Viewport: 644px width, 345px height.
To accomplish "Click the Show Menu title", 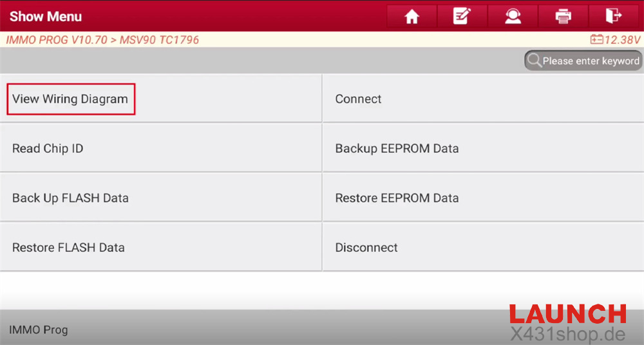I will (46, 16).
